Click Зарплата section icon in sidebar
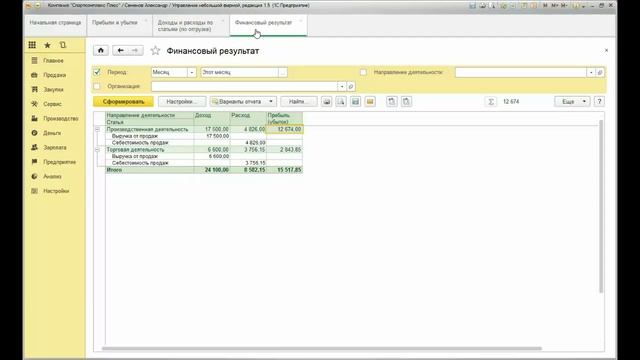Viewport: 640px width, 360px height. click(x=34, y=147)
